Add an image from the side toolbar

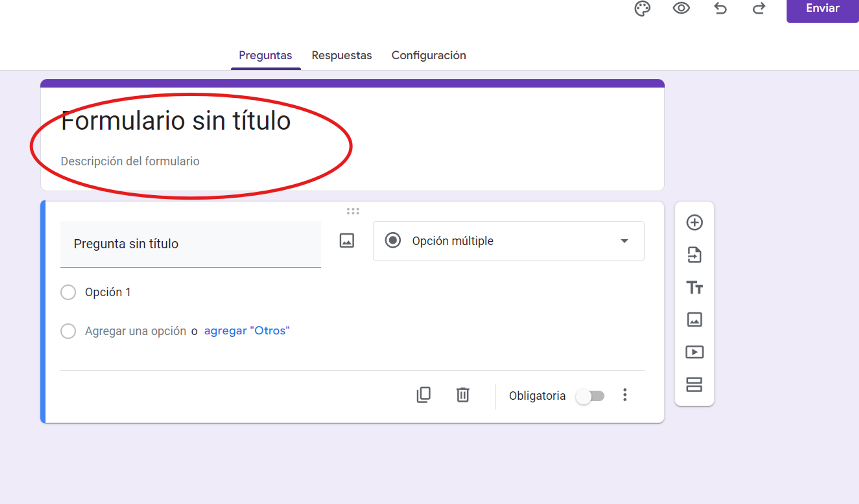point(694,320)
